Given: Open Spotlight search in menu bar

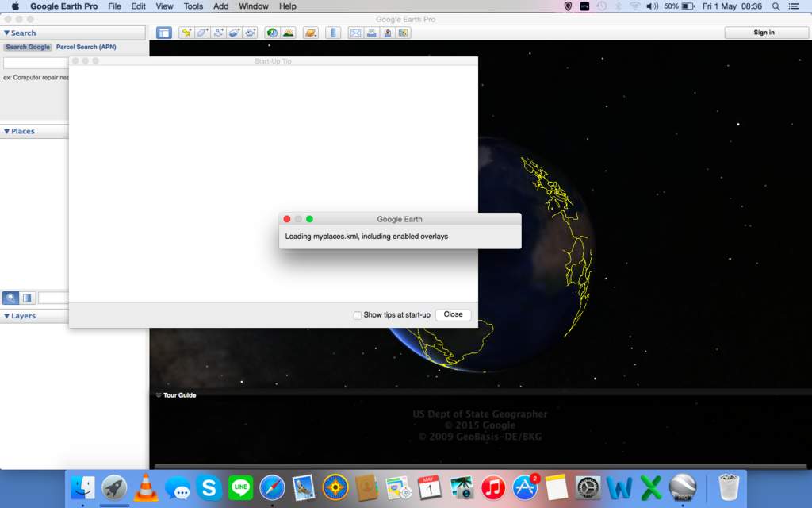Looking at the screenshot, I should click(x=776, y=6).
